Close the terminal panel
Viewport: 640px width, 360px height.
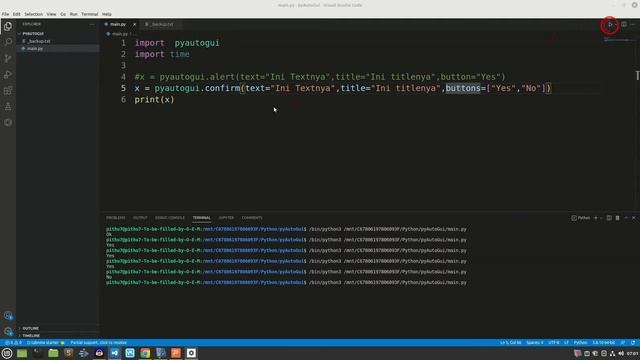pyautogui.click(x=633, y=218)
